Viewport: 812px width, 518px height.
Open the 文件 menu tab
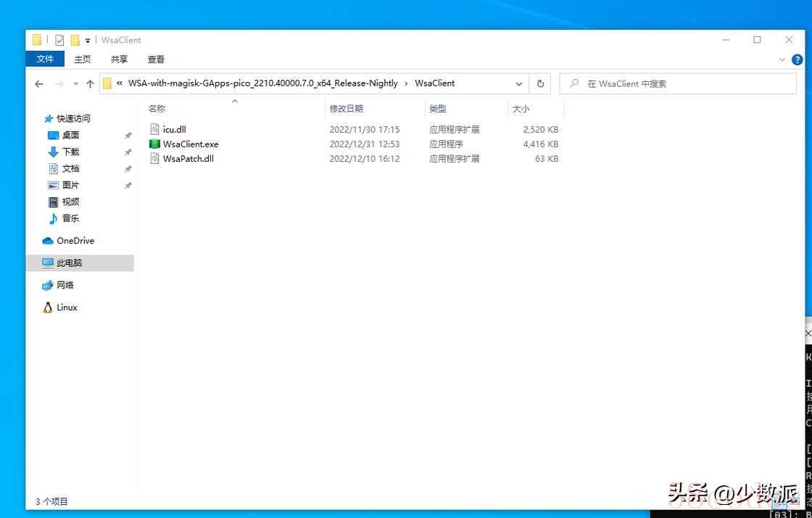[x=45, y=59]
